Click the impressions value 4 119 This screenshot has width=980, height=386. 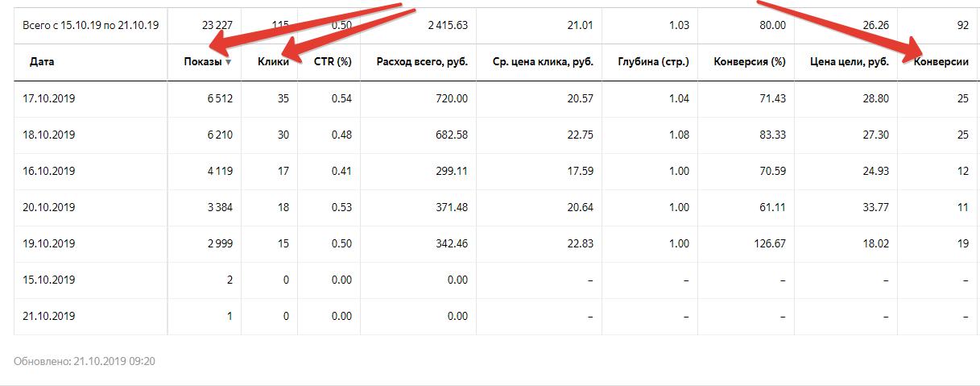coord(218,171)
